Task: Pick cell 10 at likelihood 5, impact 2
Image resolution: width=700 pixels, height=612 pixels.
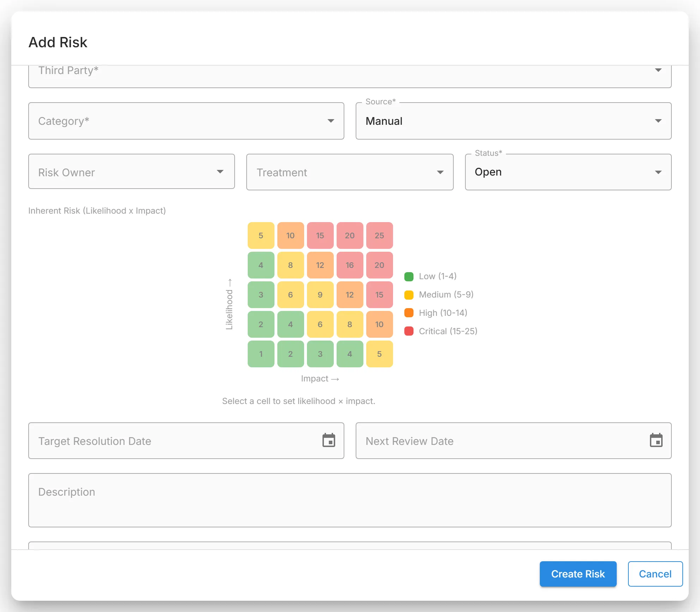Action: (x=290, y=235)
